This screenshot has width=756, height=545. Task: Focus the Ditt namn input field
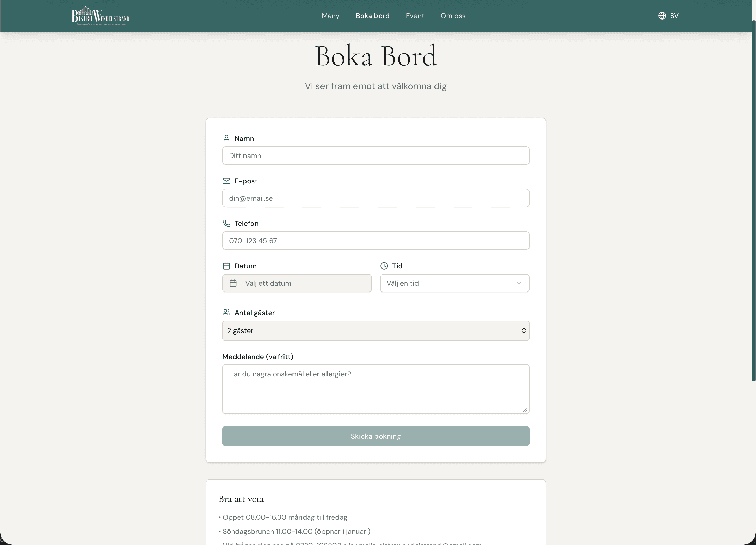[376, 155]
